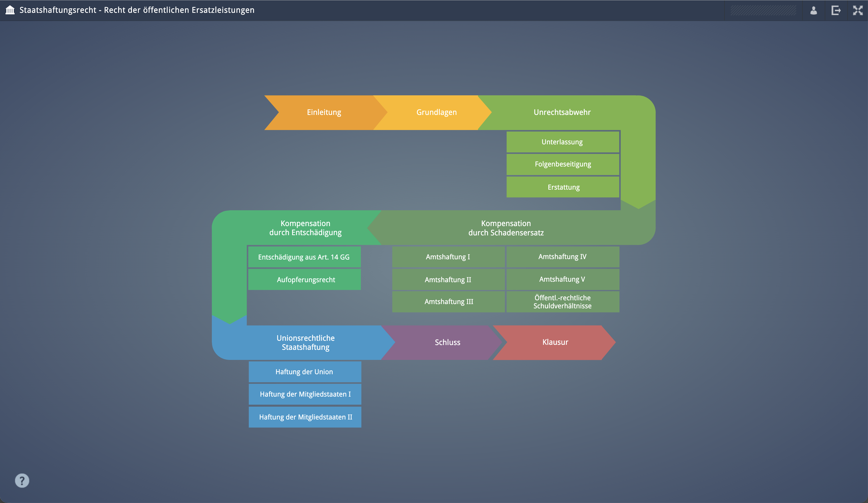Open the Unrechtsabwehr section header
This screenshot has height=503, width=868.
[x=561, y=112]
